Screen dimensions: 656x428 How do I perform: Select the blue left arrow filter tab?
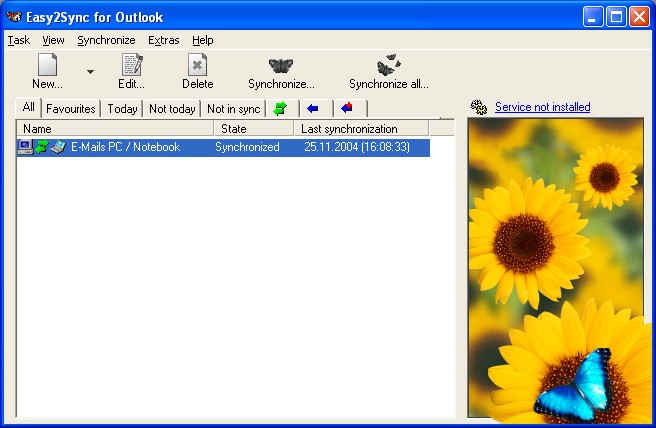coord(313,108)
